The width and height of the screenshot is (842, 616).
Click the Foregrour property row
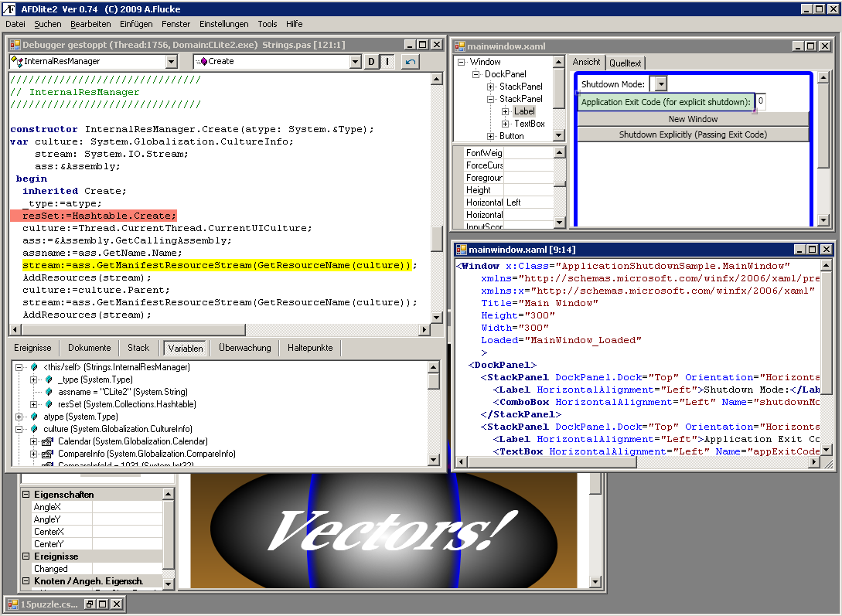pos(509,178)
